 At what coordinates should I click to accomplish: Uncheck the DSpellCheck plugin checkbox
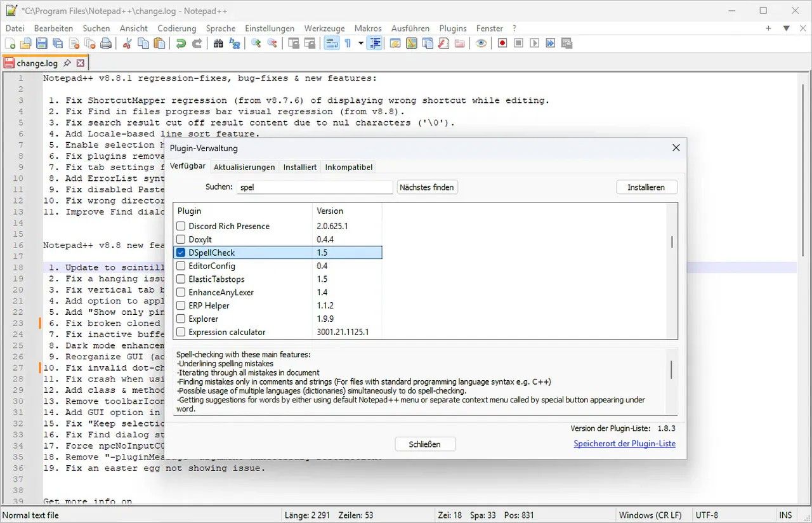click(x=181, y=253)
